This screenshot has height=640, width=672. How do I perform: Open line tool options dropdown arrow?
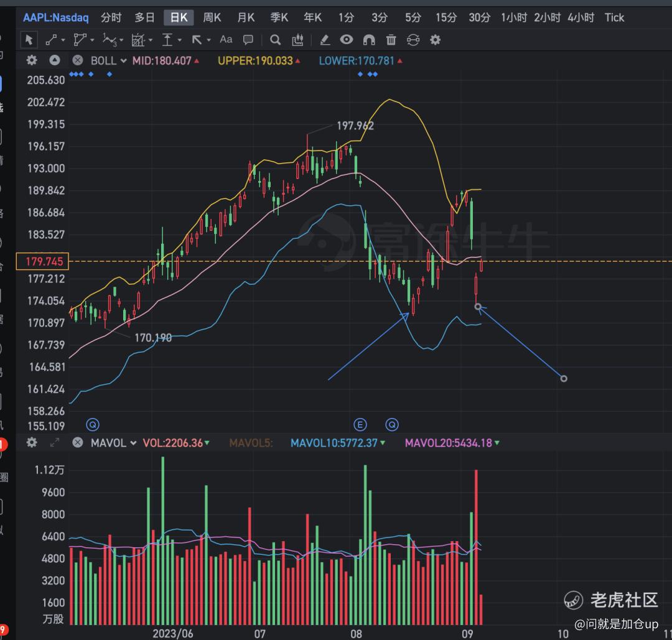pyautogui.click(x=63, y=40)
